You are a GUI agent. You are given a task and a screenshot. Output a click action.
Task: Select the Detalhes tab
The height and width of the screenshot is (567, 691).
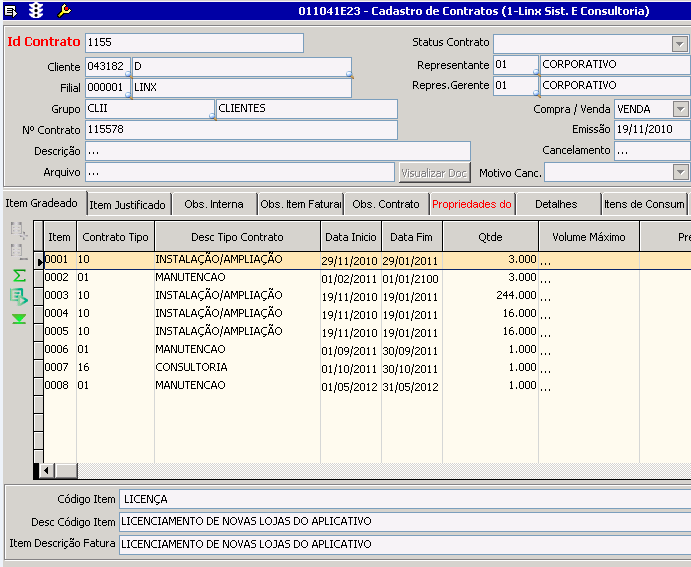coord(556,204)
